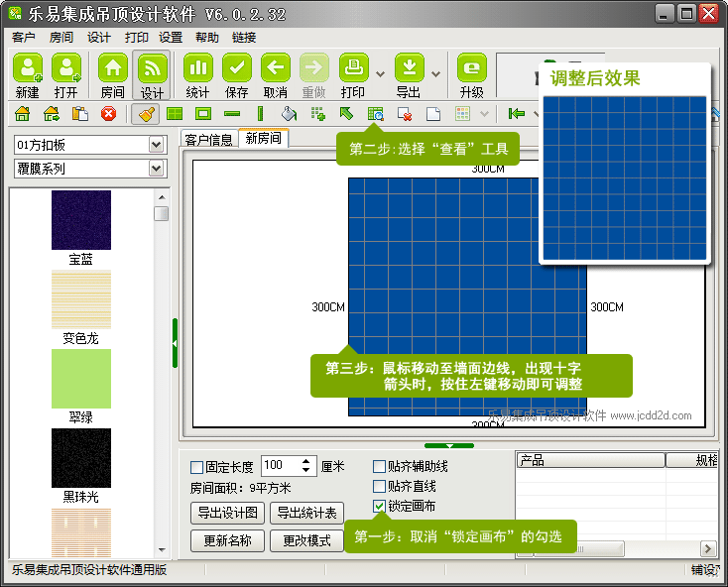This screenshot has width=728, height=587.
Task: Open the dropdown arrow beside 导出
Action: point(435,74)
